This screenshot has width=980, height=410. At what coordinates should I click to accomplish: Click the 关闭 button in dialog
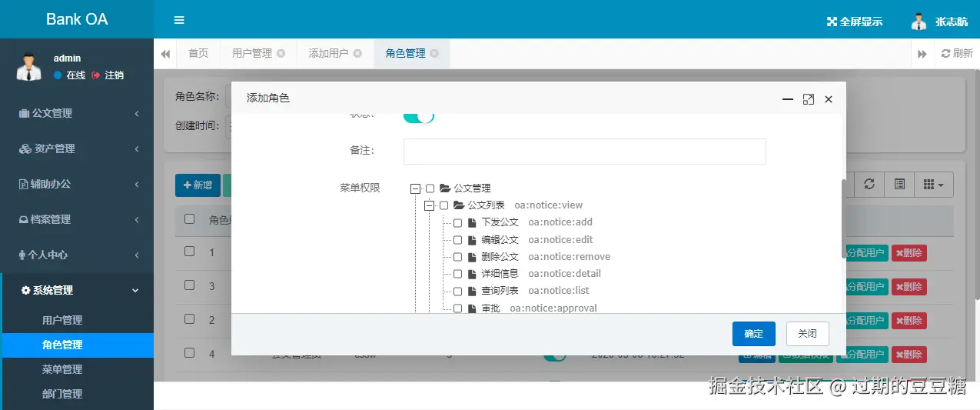[808, 333]
